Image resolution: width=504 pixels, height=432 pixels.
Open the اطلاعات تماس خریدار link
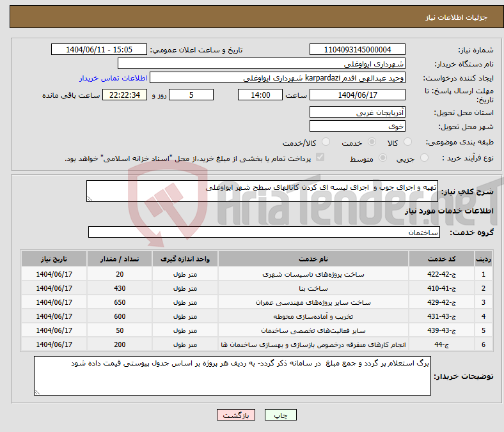tap(113, 78)
